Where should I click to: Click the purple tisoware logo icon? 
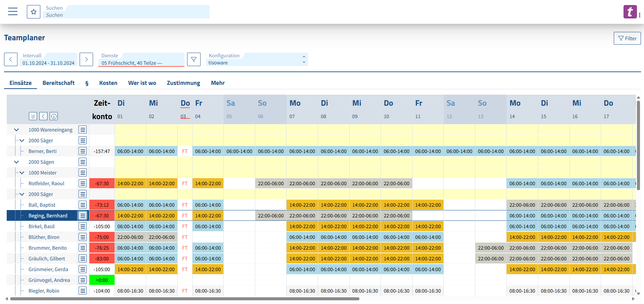pyautogui.click(x=630, y=12)
